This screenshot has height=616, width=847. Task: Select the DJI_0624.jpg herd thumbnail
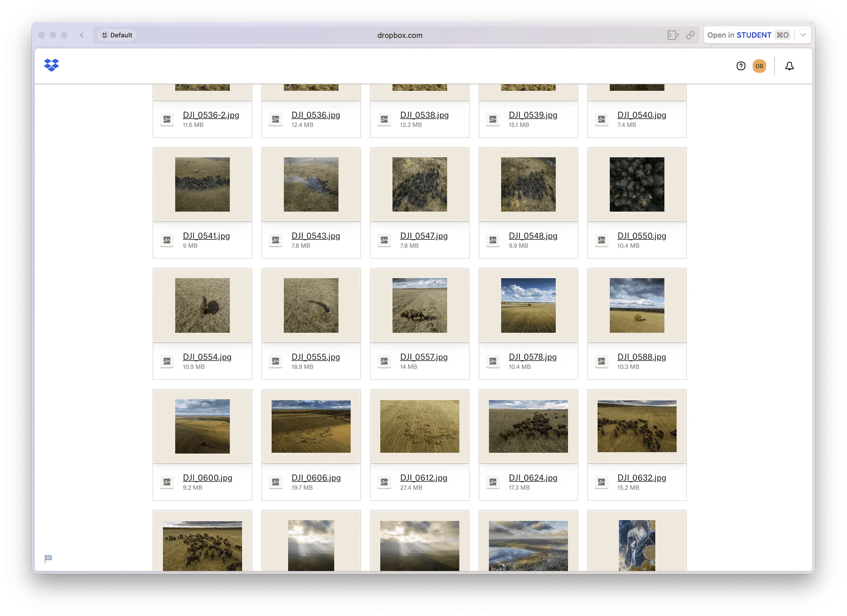click(x=528, y=426)
